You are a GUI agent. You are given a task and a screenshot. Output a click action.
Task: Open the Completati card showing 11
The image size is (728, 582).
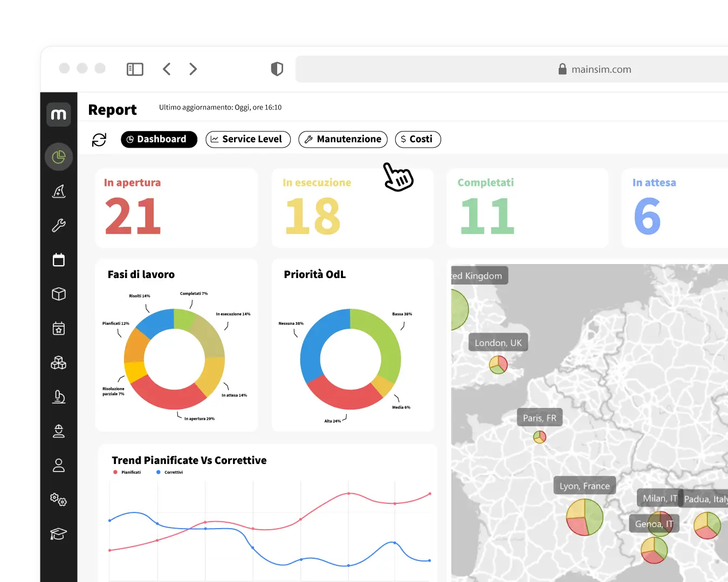click(527, 208)
